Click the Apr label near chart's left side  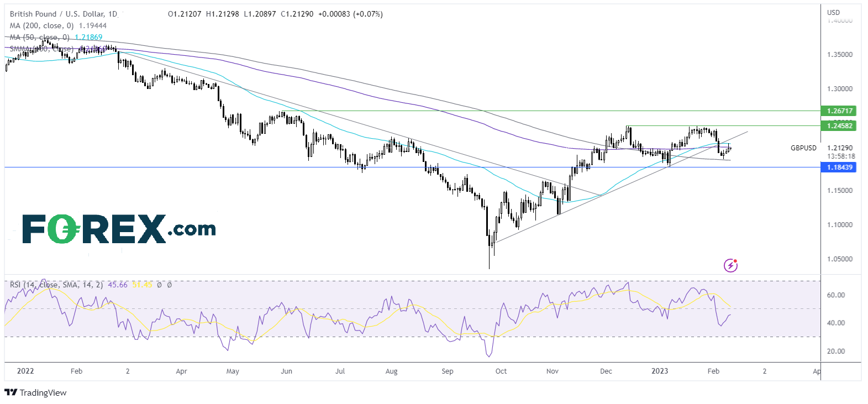181,371
